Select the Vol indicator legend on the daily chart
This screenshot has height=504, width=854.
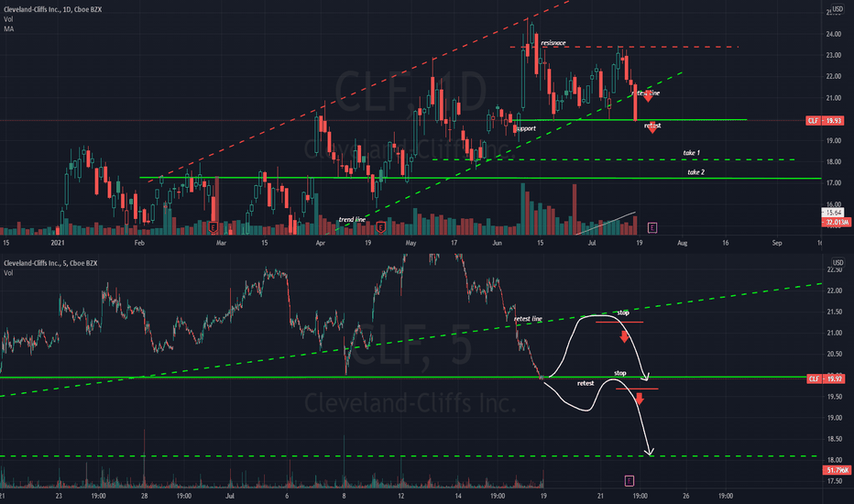tap(8, 19)
